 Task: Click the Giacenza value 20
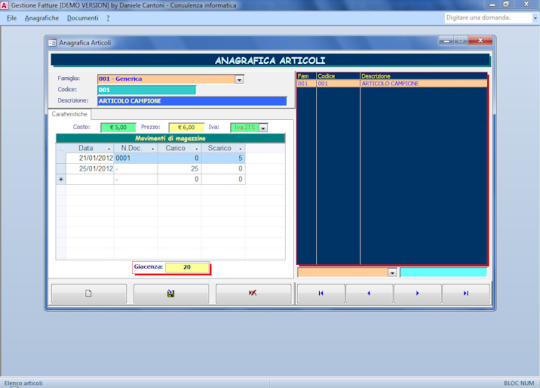pos(187,268)
